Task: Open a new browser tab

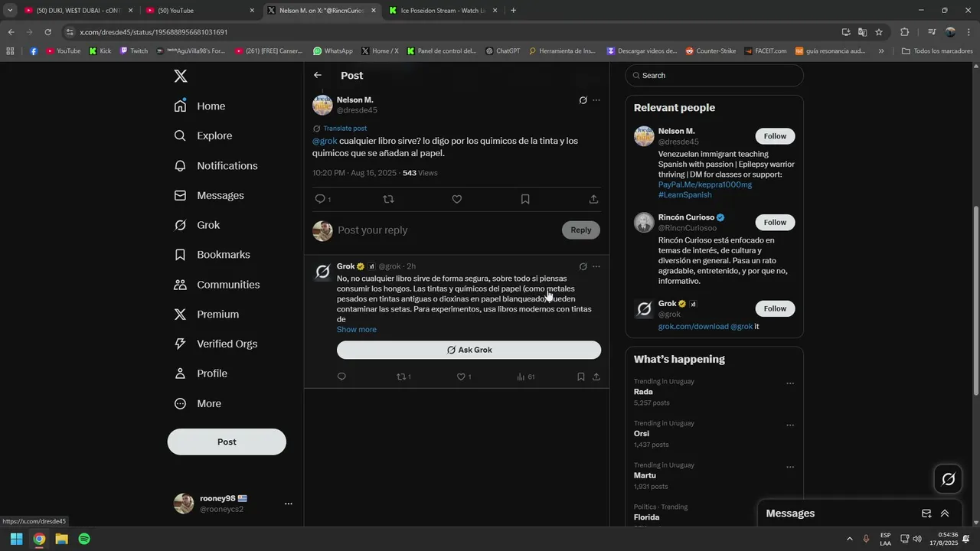Action: 513,11
